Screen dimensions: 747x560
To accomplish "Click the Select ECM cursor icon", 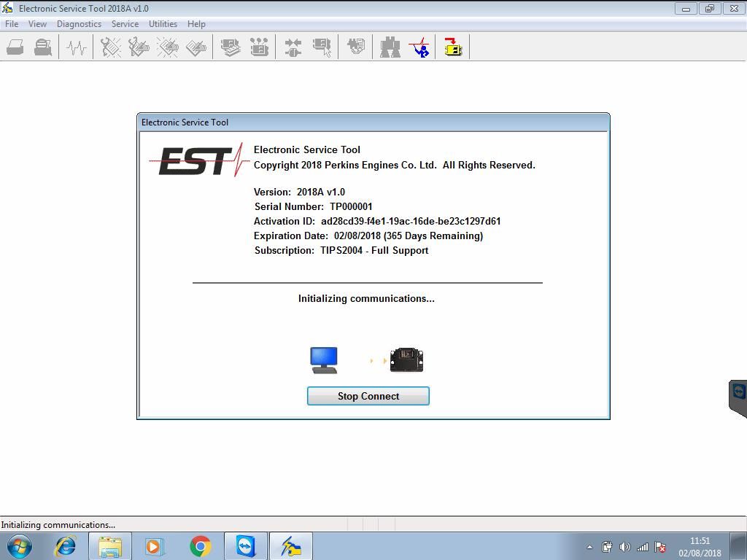I will click(322, 47).
